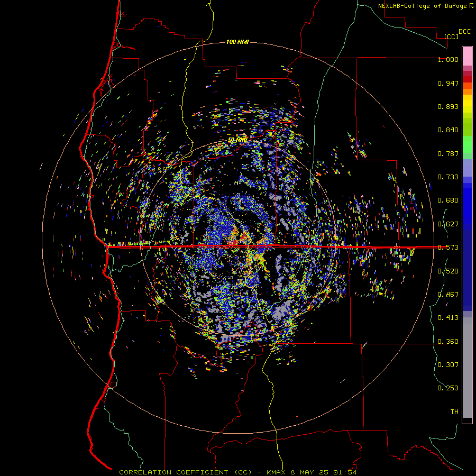Click the TH label at the color bar bottom
Image resolution: width=476 pixels, height=476 pixels.
[x=454, y=412]
